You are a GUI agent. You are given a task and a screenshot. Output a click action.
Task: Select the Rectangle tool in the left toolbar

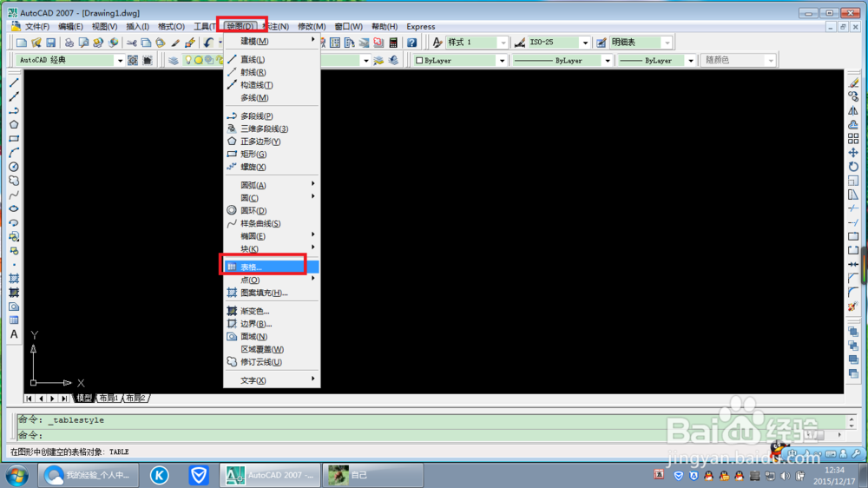(14, 138)
